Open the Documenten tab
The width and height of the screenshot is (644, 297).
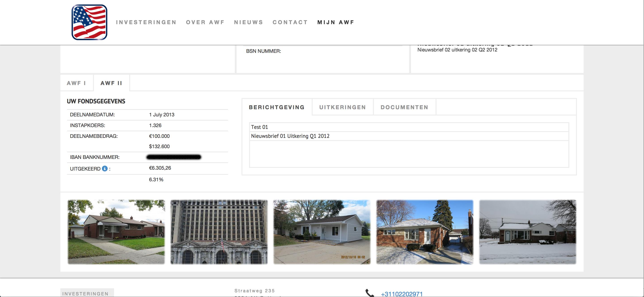pyautogui.click(x=404, y=107)
